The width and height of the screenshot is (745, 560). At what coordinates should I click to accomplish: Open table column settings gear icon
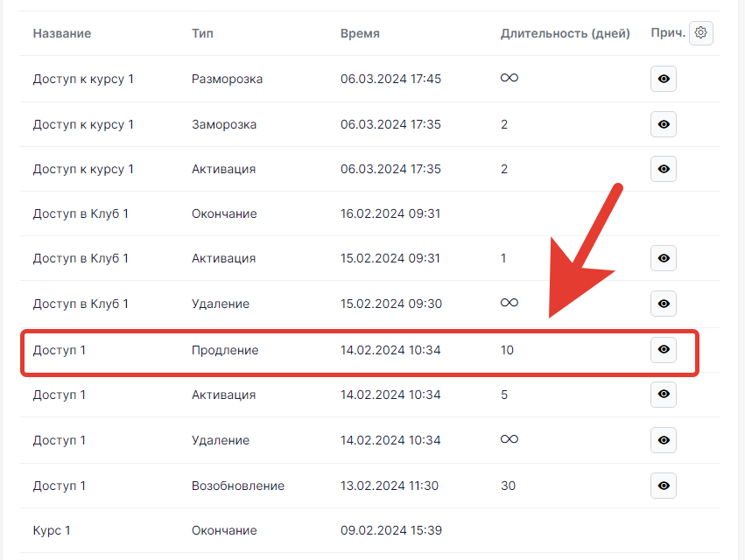pyautogui.click(x=701, y=33)
